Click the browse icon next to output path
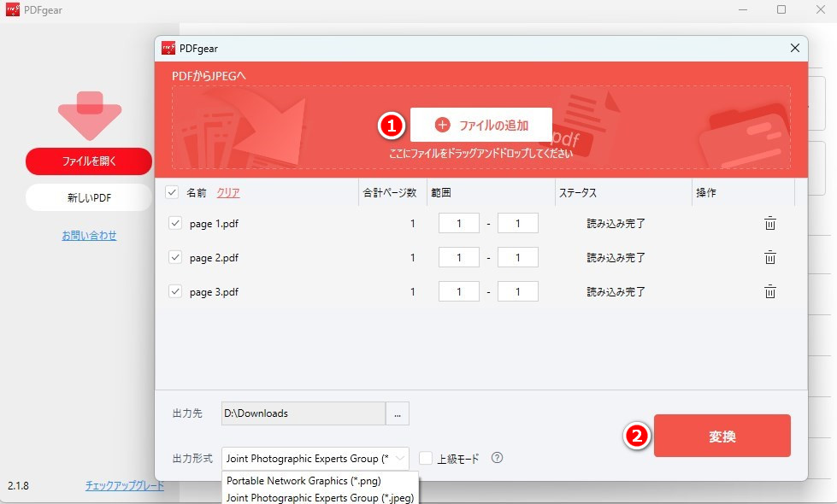The height and width of the screenshot is (504, 837). point(397,413)
